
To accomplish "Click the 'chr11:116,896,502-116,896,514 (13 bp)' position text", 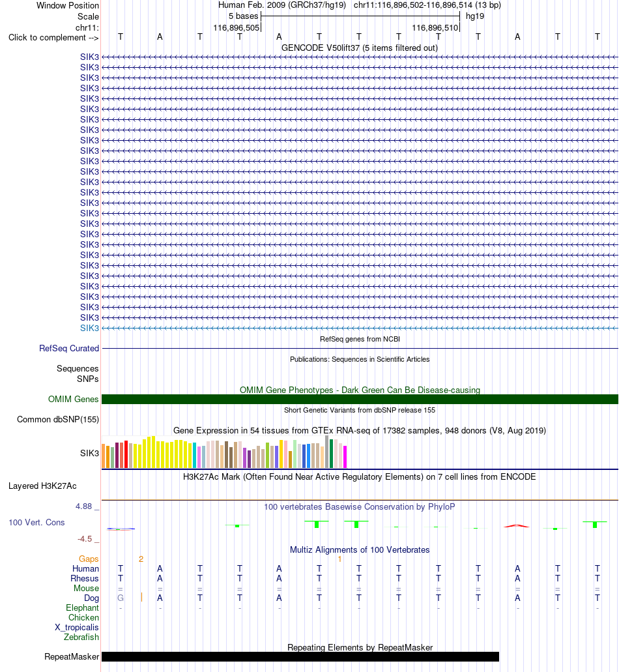I will coord(427,5).
